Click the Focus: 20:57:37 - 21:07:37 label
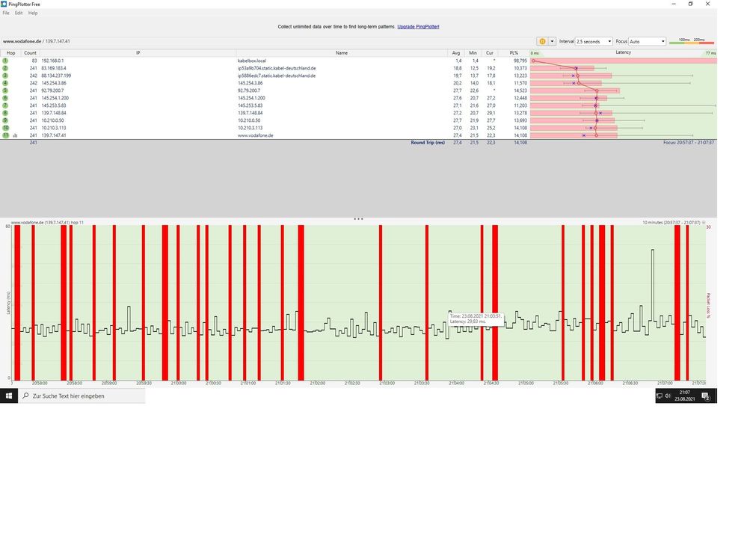The image size is (747, 560). [689, 142]
